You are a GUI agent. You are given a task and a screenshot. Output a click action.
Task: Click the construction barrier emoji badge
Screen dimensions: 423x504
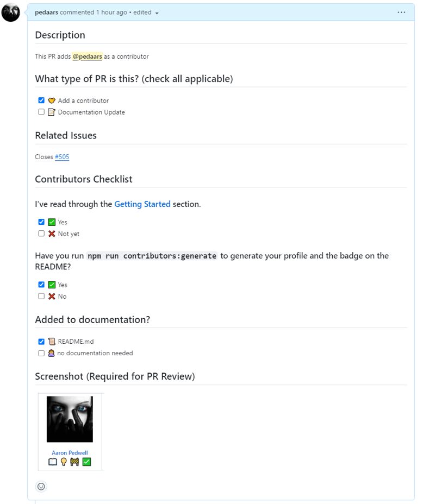point(74,462)
